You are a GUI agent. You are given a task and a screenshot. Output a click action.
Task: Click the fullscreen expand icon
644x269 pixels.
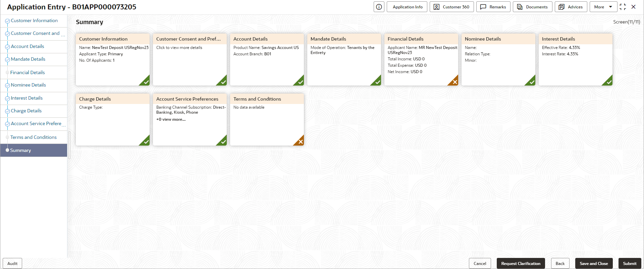623,7
